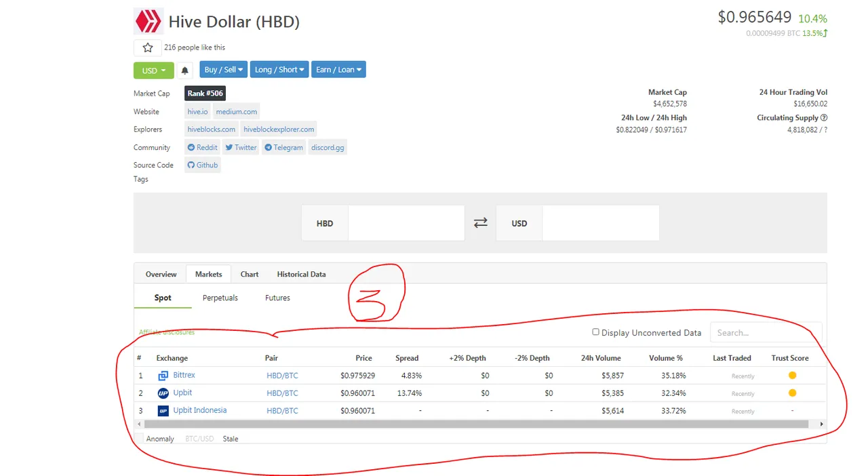Click the Rank #506 badge
868x476 pixels.
point(205,94)
